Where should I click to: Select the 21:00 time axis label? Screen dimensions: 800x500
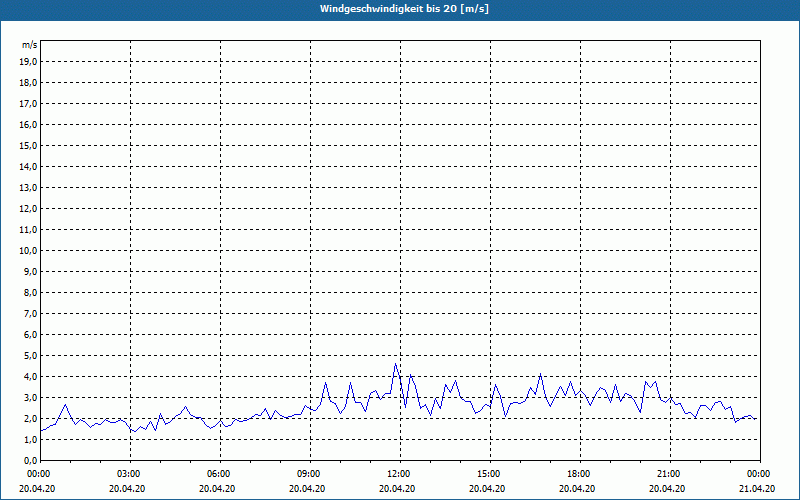pyautogui.click(x=668, y=474)
